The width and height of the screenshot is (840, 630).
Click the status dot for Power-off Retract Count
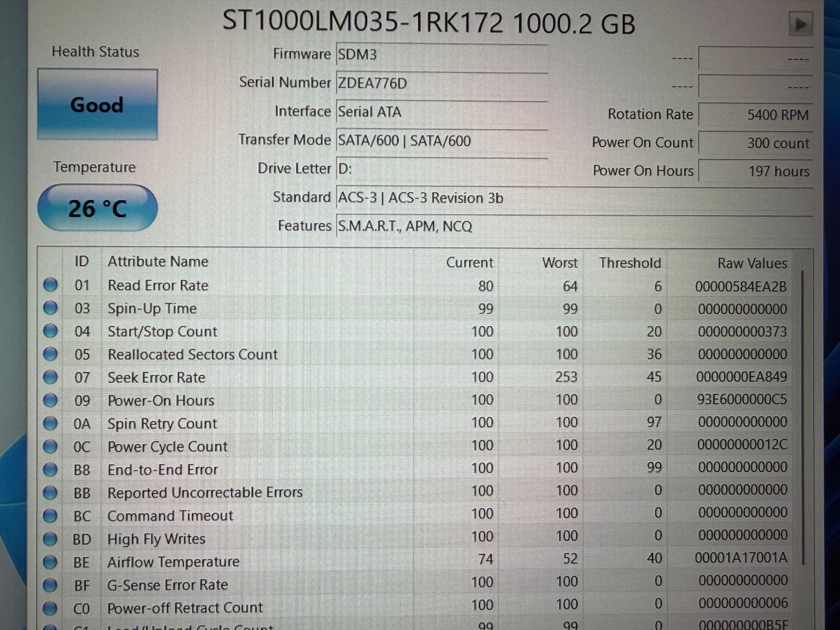(50, 608)
